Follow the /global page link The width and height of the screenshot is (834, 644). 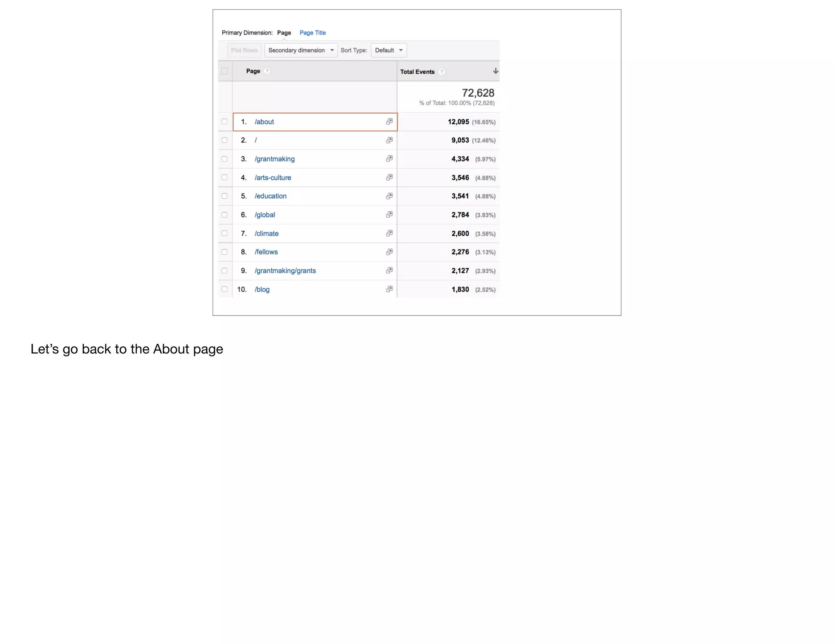pos(265,215)
